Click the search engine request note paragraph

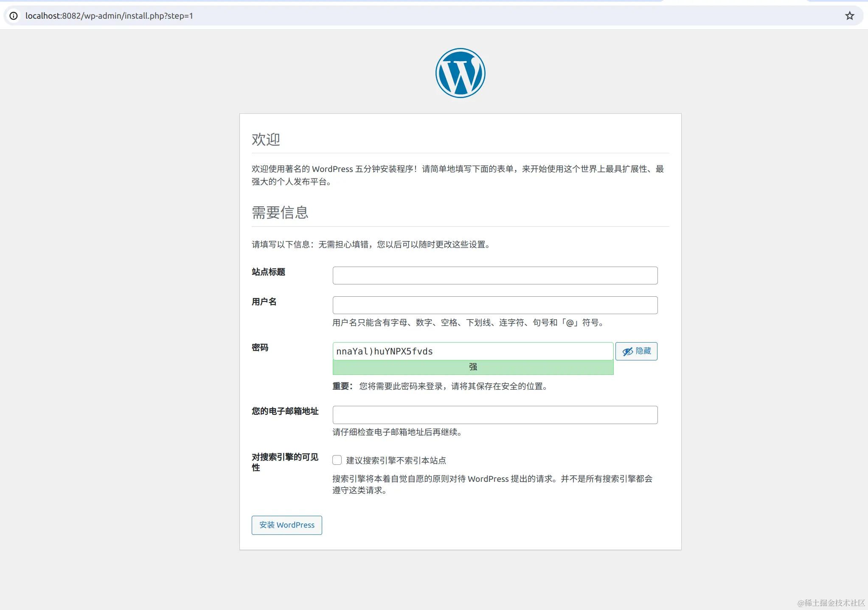492,484
